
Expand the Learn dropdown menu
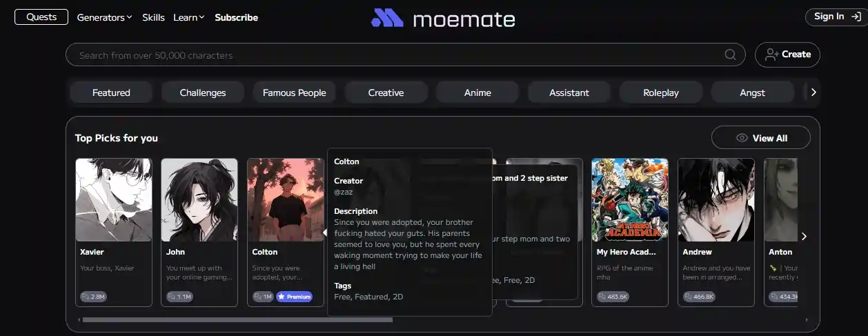[188, 17]
